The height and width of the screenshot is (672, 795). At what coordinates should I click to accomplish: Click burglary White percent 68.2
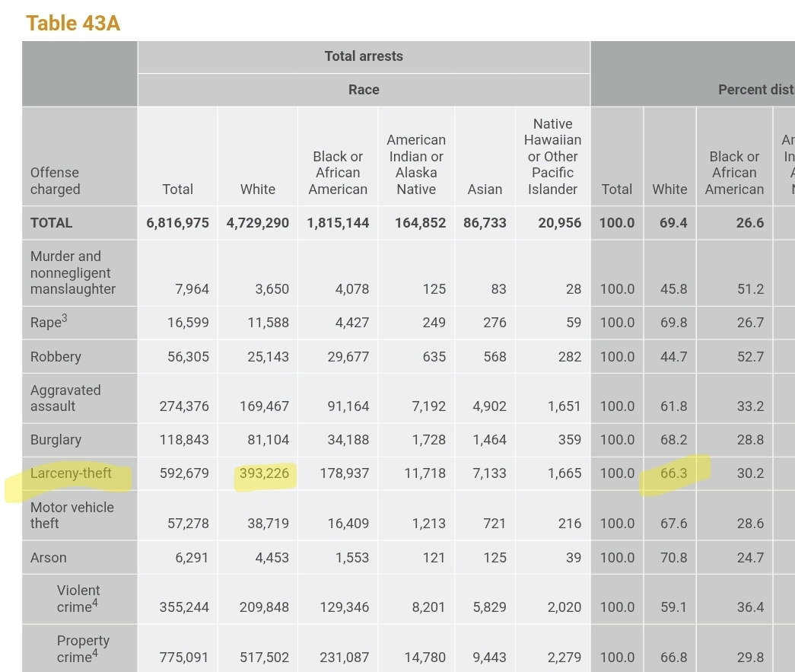[674, 440]
